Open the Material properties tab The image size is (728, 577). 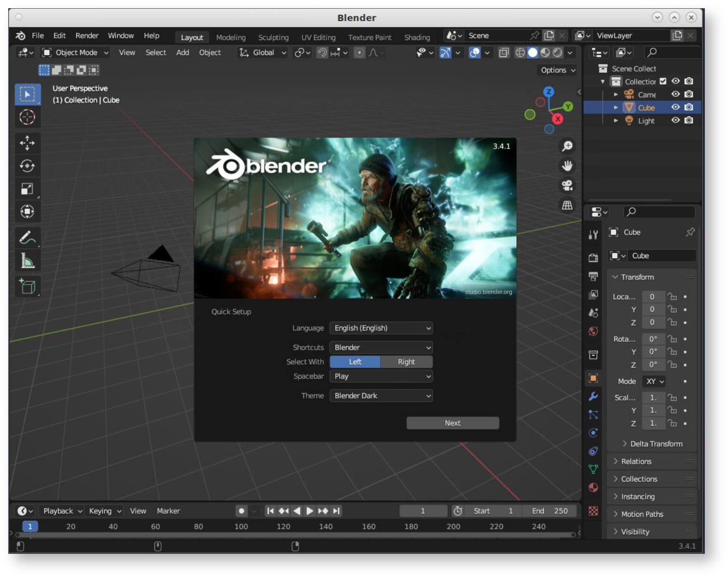point(593,487)
